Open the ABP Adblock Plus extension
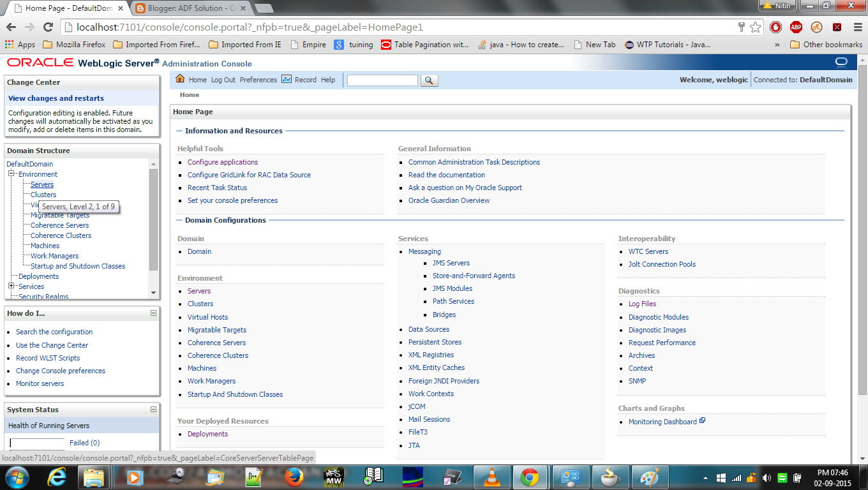This screenshot has height=490, width=868. coord(796,27)
